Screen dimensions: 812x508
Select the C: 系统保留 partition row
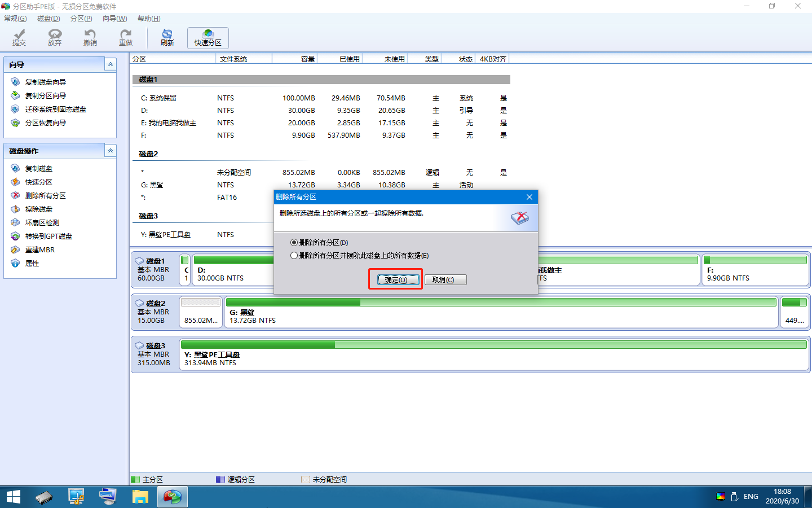tap(321, 98)
